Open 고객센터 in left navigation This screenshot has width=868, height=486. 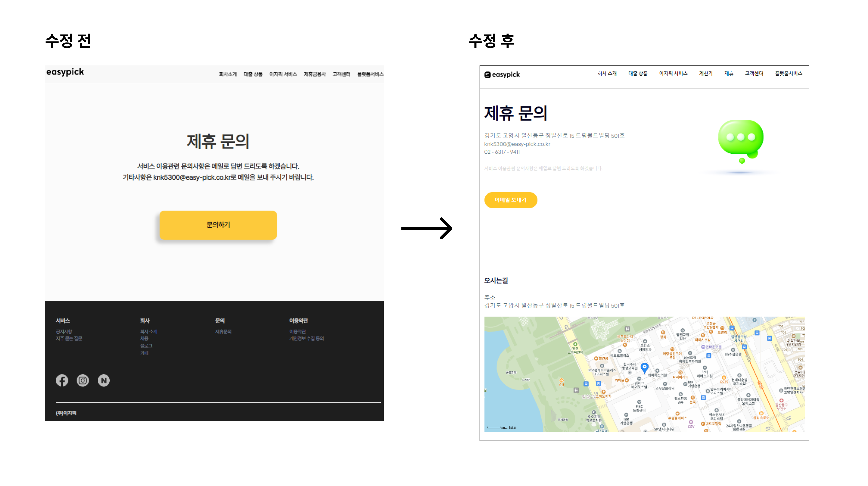tap(341, 74)
